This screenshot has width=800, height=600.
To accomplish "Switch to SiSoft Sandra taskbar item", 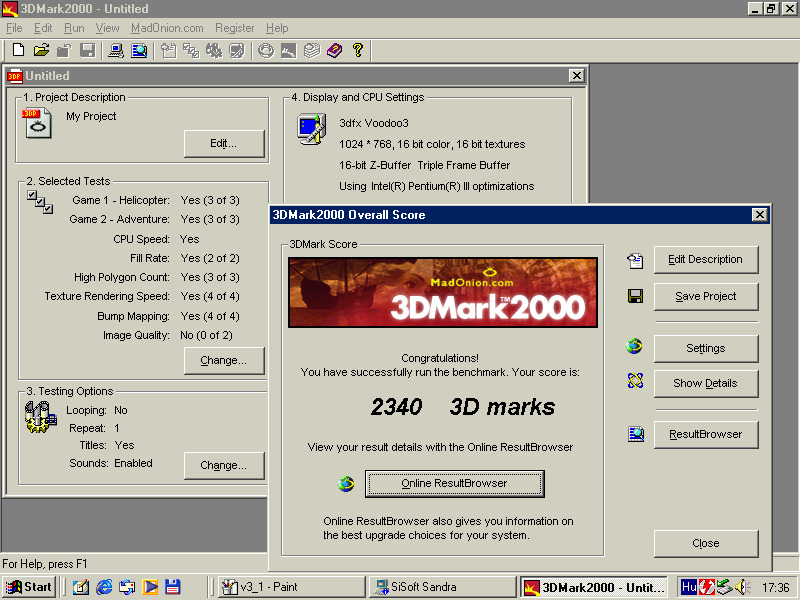I will coord(442,587).
